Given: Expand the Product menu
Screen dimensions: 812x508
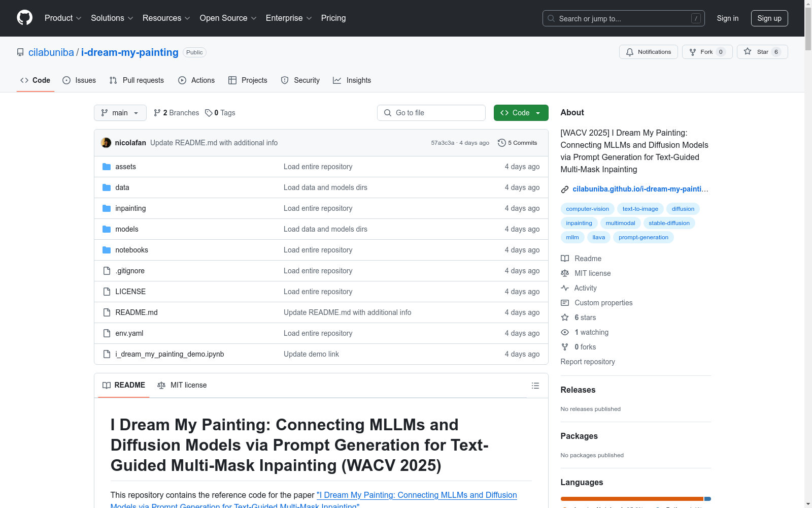Looking at the screenshot, I should tap(63, 18).
